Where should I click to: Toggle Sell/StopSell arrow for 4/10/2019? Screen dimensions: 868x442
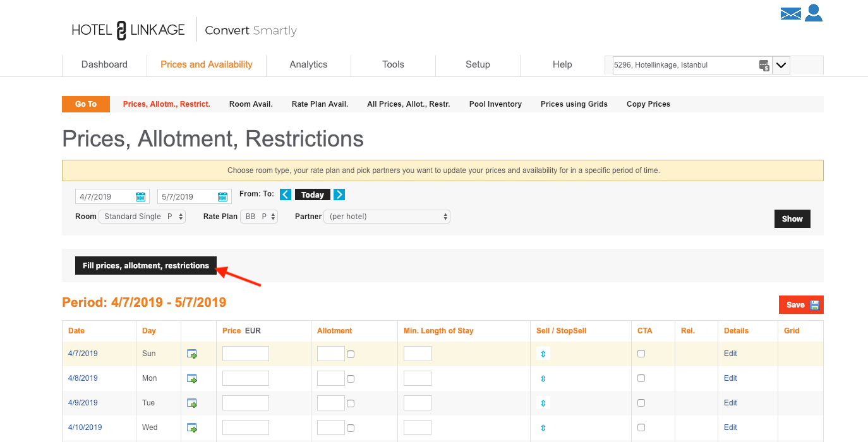tap(543, 427)
